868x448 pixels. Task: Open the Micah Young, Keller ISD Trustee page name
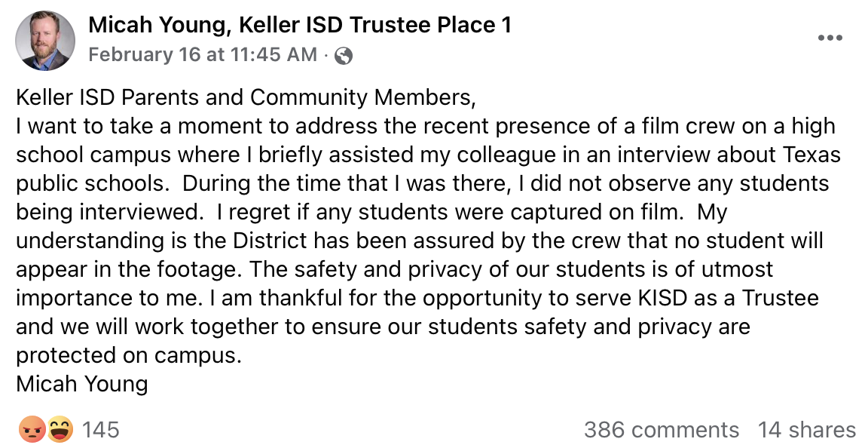pos(300,25)
